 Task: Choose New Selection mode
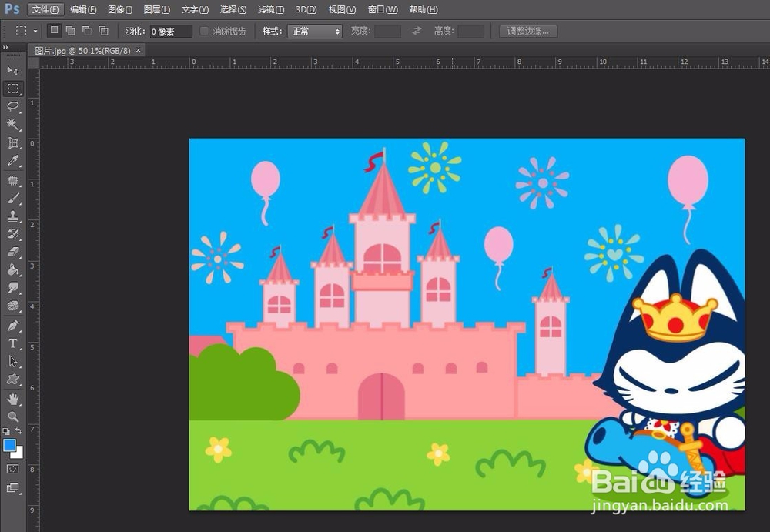tap(55, 31)
